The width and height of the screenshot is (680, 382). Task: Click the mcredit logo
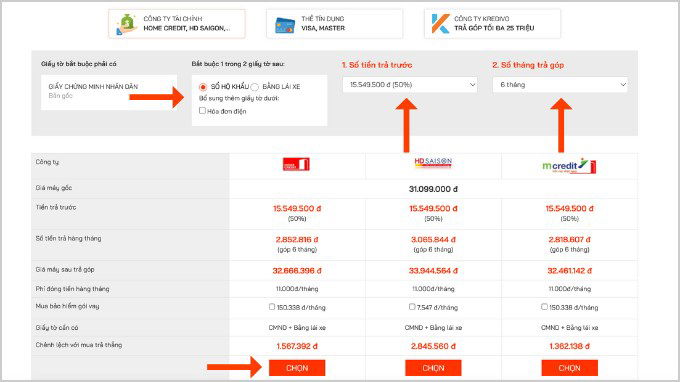pos(569,166)
